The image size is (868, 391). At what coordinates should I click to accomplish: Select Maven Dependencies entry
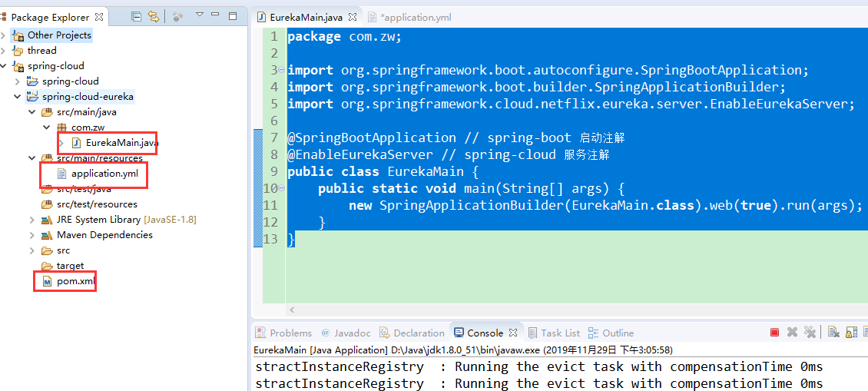coord(104,235)
